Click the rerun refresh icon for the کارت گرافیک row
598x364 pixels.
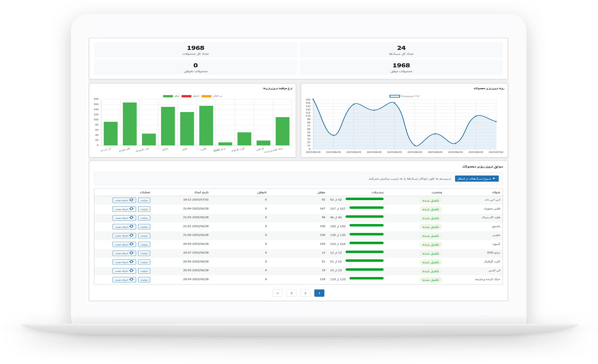[x=131, y=262]
